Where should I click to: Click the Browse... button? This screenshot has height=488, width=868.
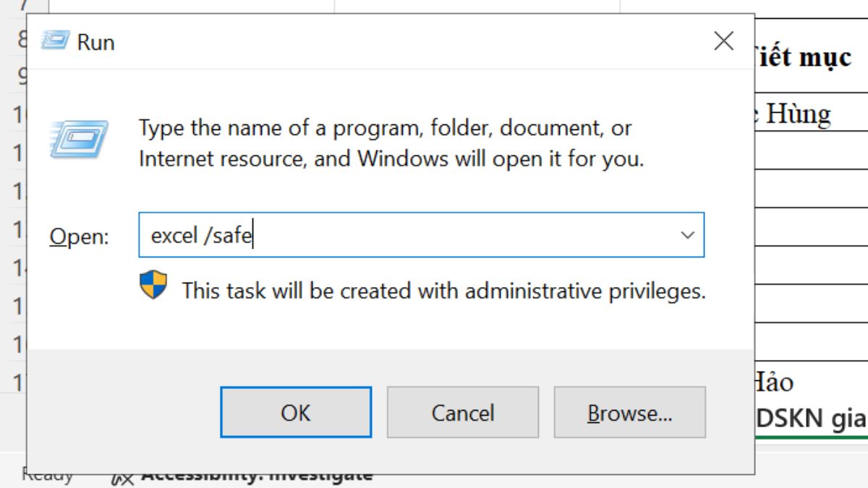coord(629,412)
